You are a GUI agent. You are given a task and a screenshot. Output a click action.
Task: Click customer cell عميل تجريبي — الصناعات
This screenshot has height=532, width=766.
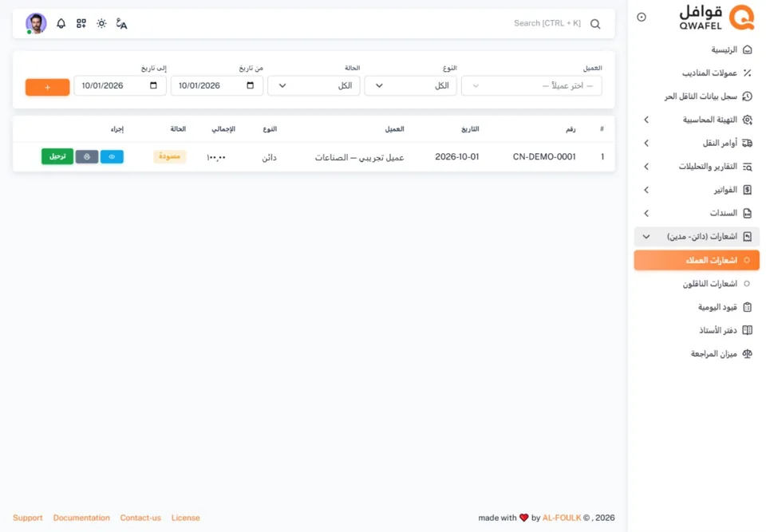pyautogui.click(x=360, y=157)
